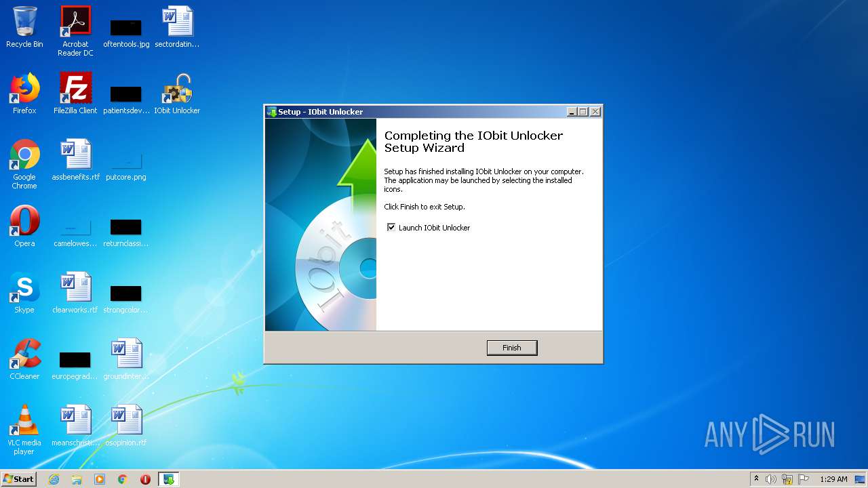Viewport: 868px width, 488px height.
Task: Open Acrobat Reader DC shortcut
Action: [75, 31]
